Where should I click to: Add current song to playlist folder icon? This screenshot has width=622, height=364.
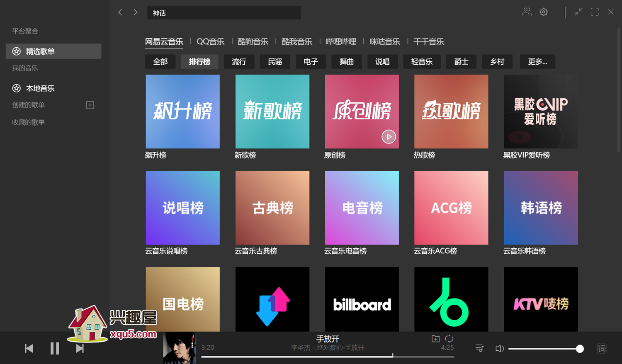coord(435,339)
